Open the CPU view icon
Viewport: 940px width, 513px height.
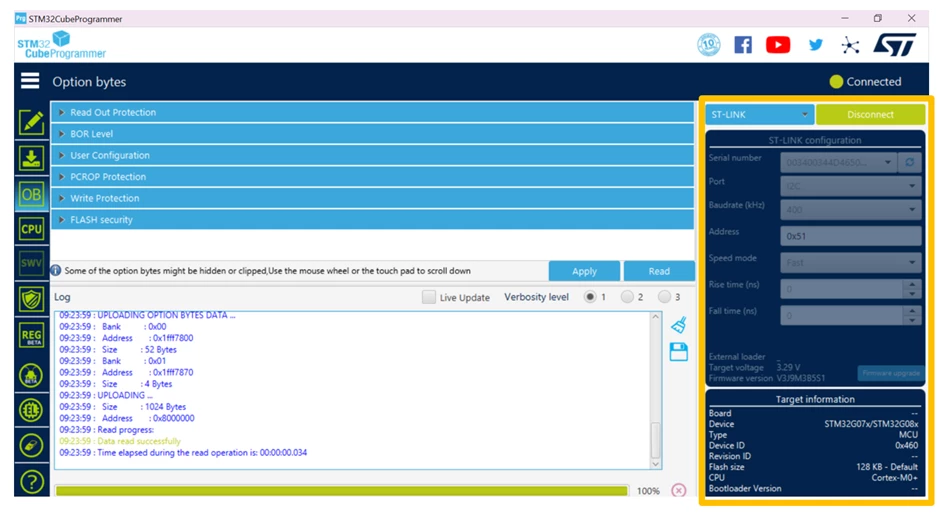click(31, 229)
